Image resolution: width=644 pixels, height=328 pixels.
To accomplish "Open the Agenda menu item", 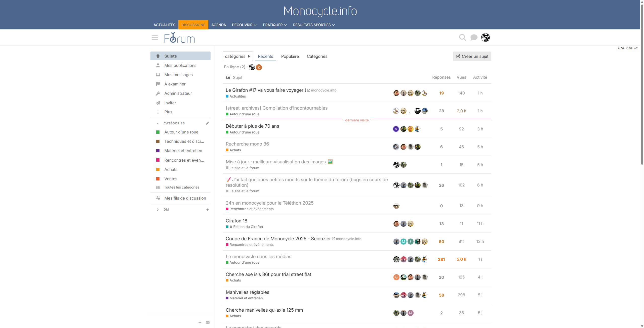I will pyautogui.click(x=218, y=25).
